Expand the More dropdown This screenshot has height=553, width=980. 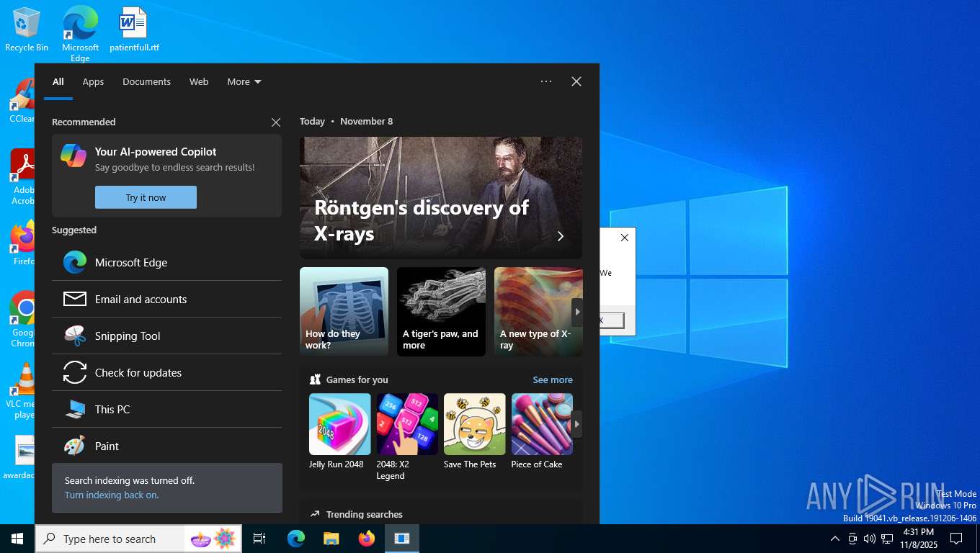(x=244, y=82)
